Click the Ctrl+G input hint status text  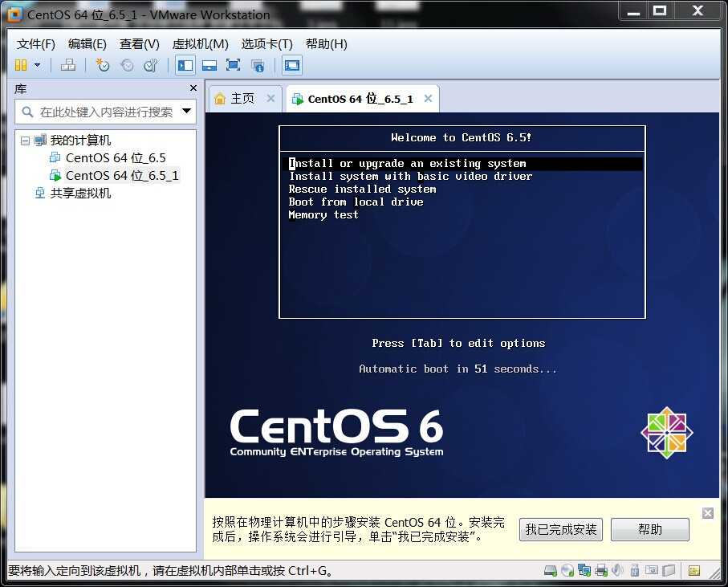coord(170,571)
